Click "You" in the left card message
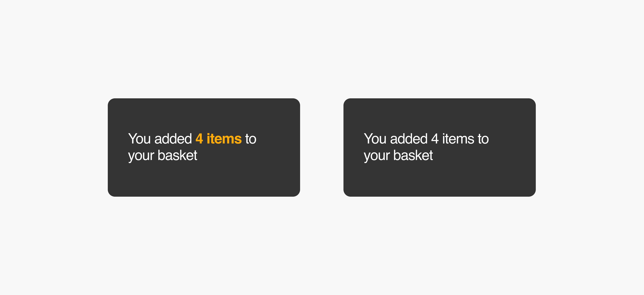 (139, 139)
